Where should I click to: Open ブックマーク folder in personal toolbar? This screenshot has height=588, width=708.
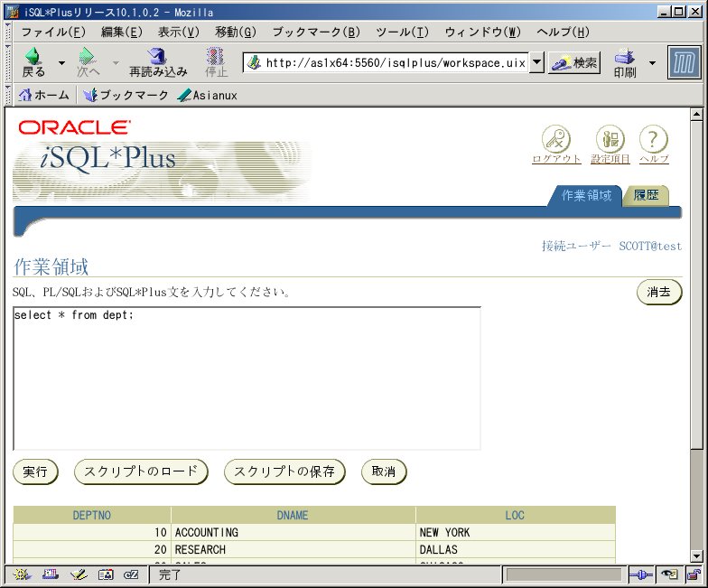pos(126,96)
